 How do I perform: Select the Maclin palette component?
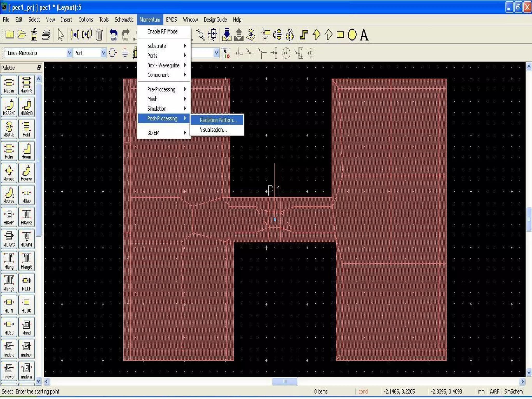pos(9,85)
